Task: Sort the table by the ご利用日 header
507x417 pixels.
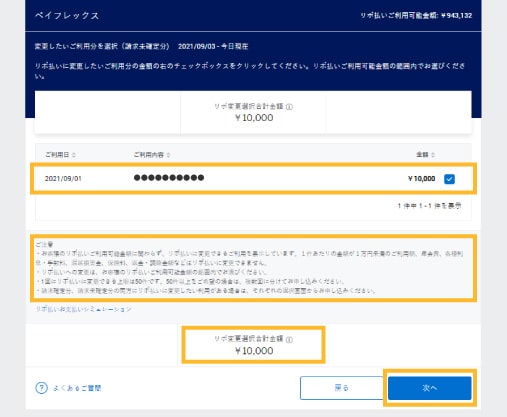Action: (57, 155)
